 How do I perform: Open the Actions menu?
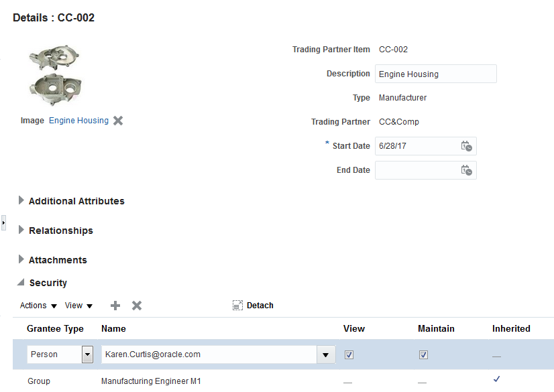[38, 306]
